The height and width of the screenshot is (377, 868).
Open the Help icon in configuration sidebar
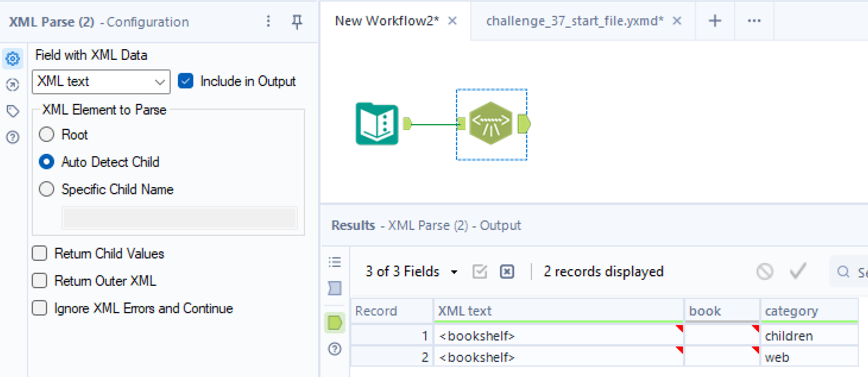13,138
